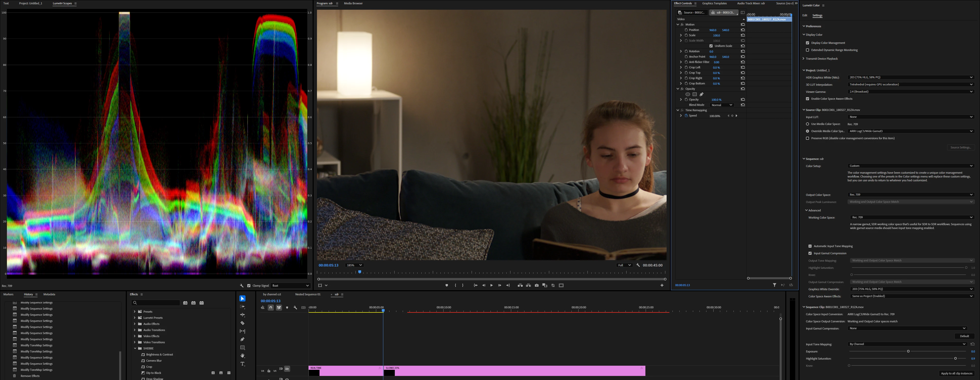Click the V4 track lock icon

tap(268, 371)
